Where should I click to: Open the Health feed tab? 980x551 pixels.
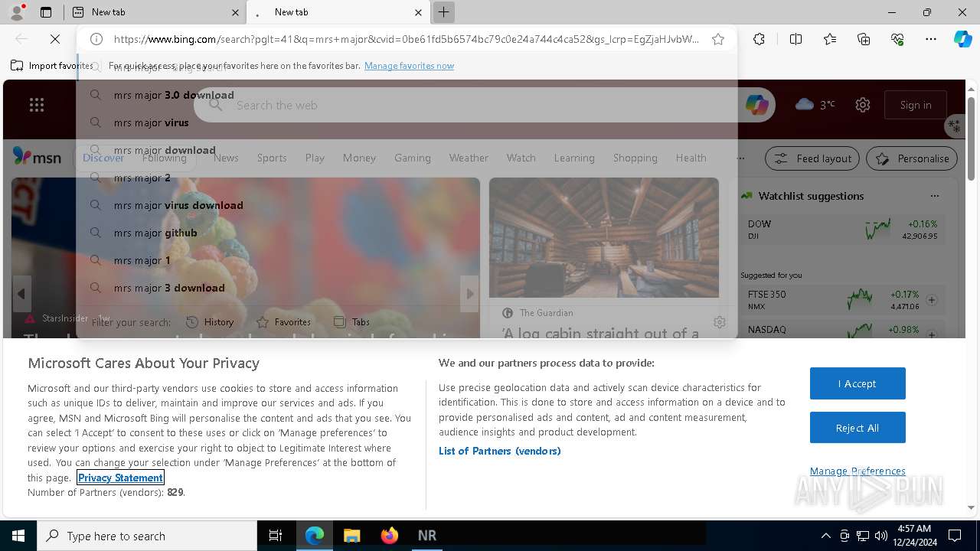(x=691, y=158)
